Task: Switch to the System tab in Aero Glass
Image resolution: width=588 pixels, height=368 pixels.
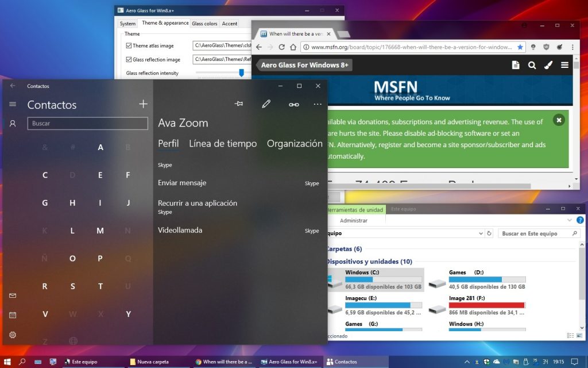Action: tap(127, 23)
